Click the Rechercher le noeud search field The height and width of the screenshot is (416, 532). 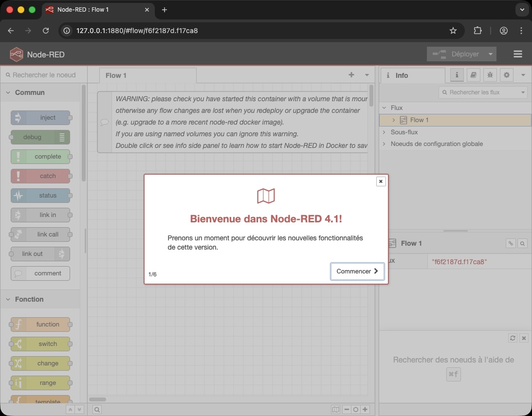tap(44, 75)
